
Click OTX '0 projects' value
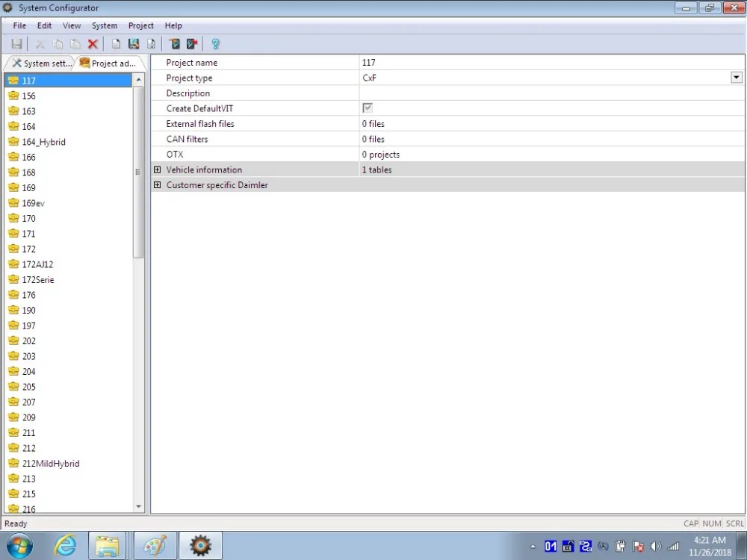click(381, 155)
